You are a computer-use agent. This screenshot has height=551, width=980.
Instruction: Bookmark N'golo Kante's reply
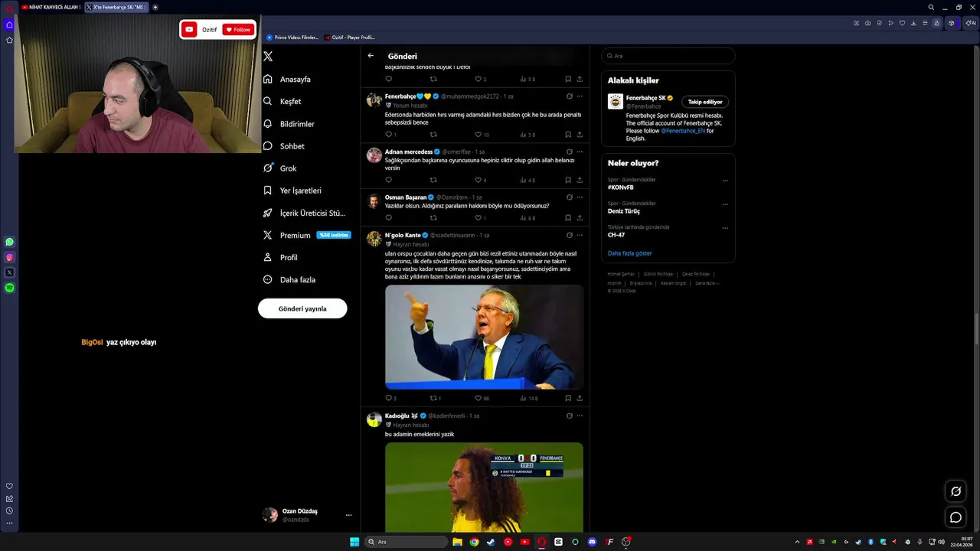tap(568, 398)
